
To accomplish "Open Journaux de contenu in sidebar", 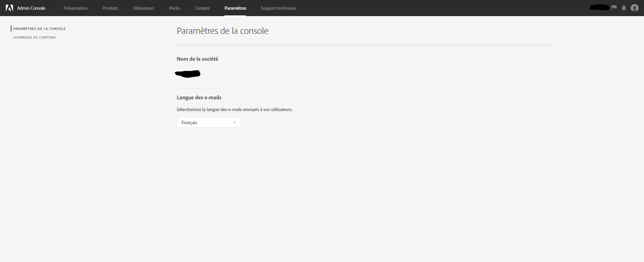I will (x=35, y=38).
